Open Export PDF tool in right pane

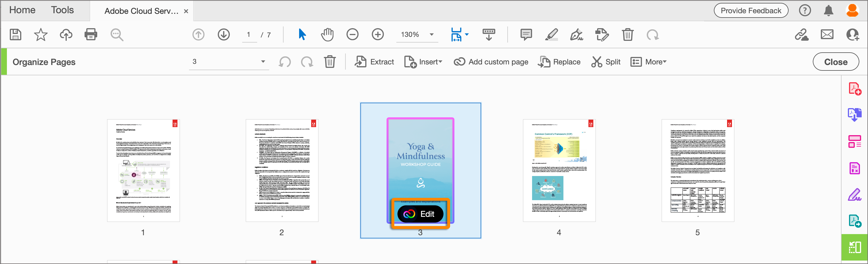[x=854, y=114]
